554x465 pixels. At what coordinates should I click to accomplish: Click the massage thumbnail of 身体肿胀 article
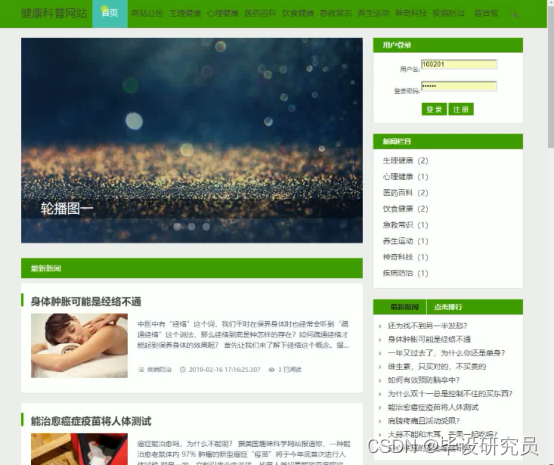[x=79, y=346]
